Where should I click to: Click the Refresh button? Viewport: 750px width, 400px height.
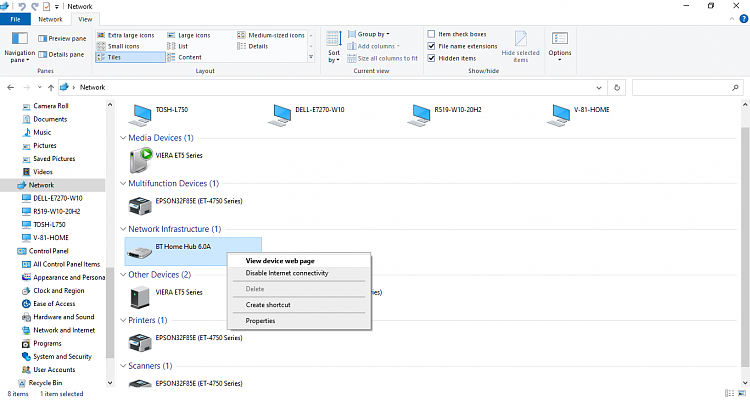[617, 88]
